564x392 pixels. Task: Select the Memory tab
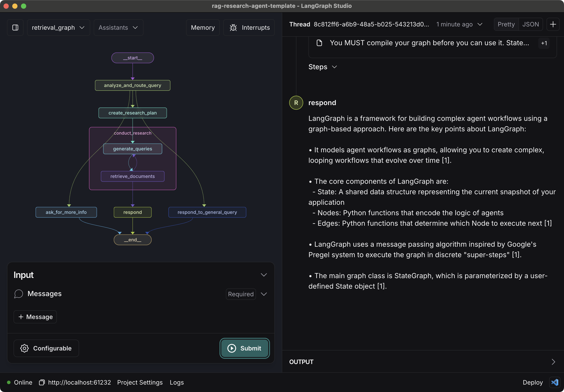pyautogui.click(x=203, y=27)
